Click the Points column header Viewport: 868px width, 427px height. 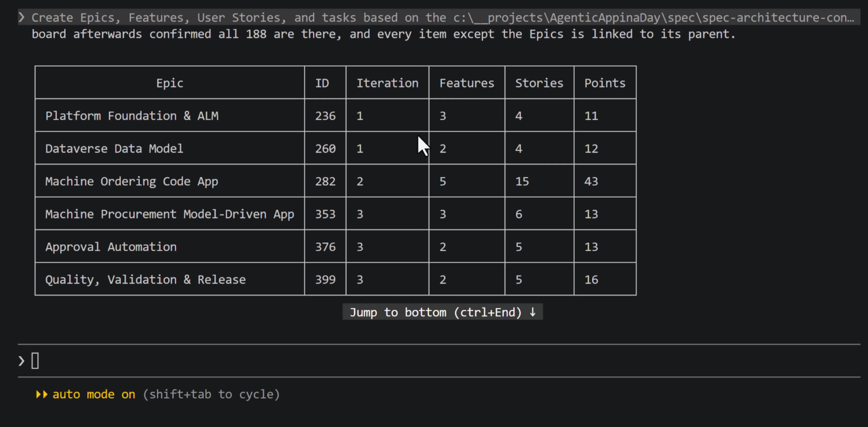(605, 83)
